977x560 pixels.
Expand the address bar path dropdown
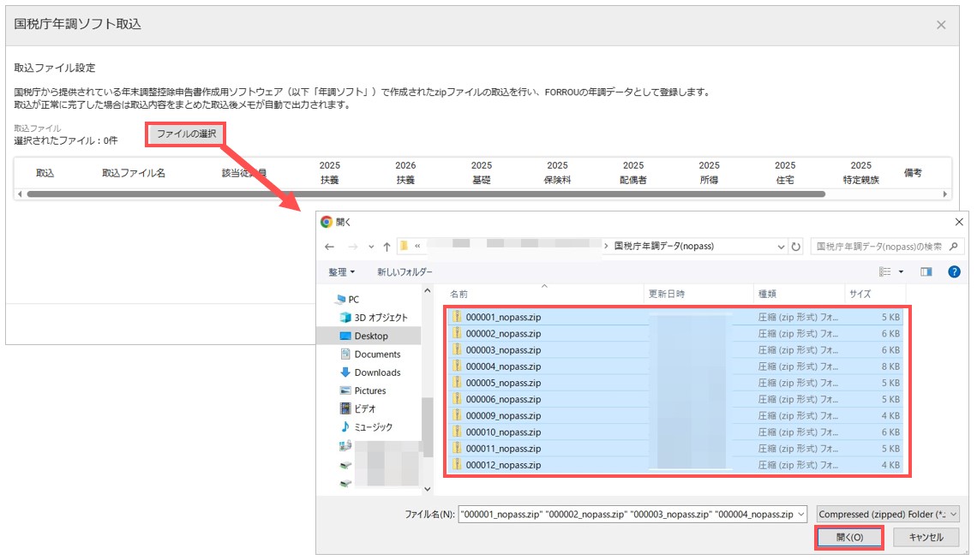tap(781, 247)
